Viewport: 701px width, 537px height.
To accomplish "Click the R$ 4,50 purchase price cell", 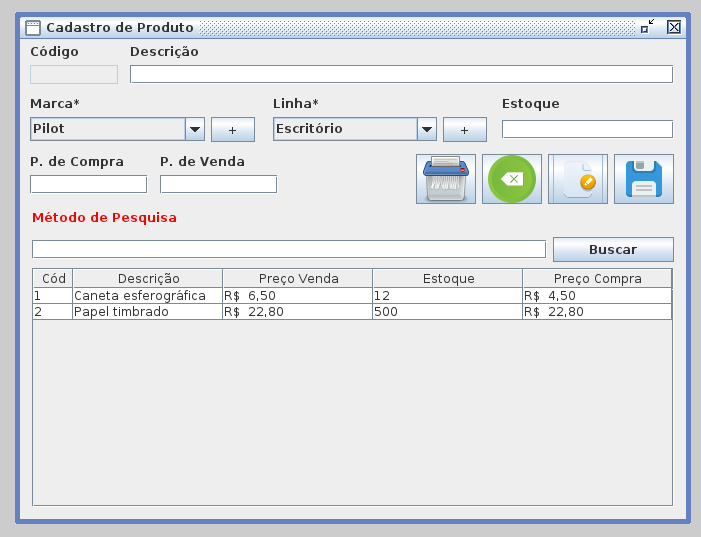I will click(597, 296).
